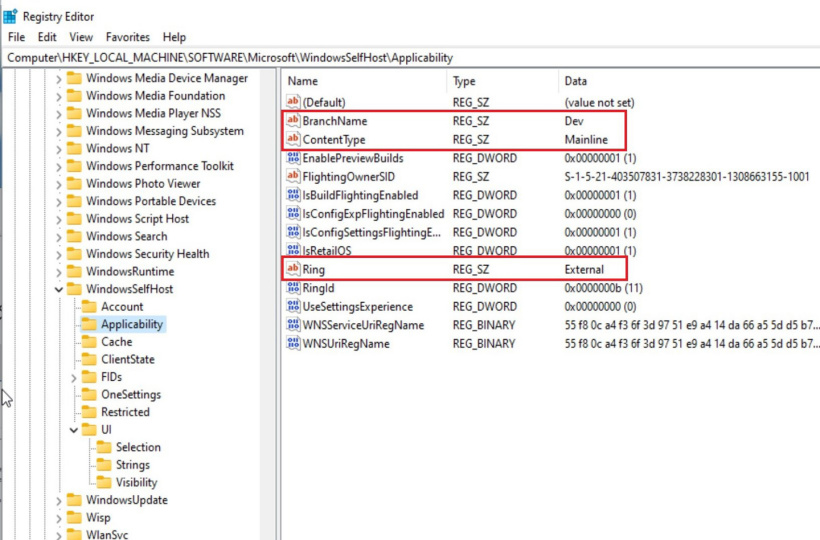Click the EnablePreviewBuilds DWORD icon
Image resolution: width=820 pixels, height=540 pixels.
click(x=293, y=158)
